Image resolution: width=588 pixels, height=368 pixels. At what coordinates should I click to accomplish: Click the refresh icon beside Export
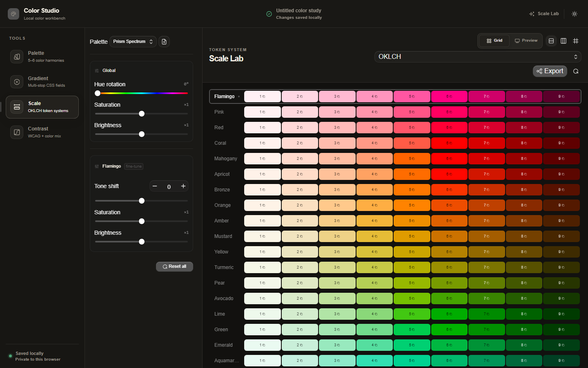pos(576,71)
